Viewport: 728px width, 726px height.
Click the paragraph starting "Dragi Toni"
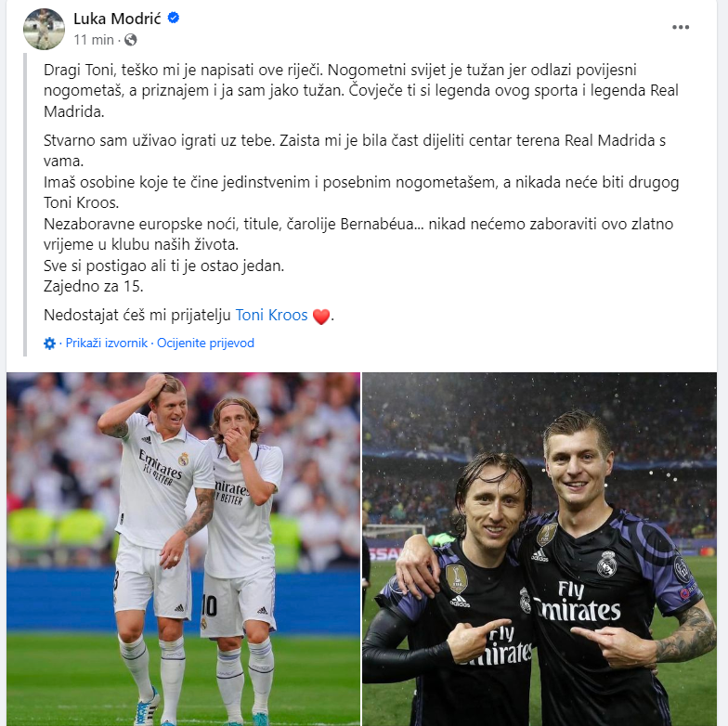pyautogui.click(x=360, y=91)
